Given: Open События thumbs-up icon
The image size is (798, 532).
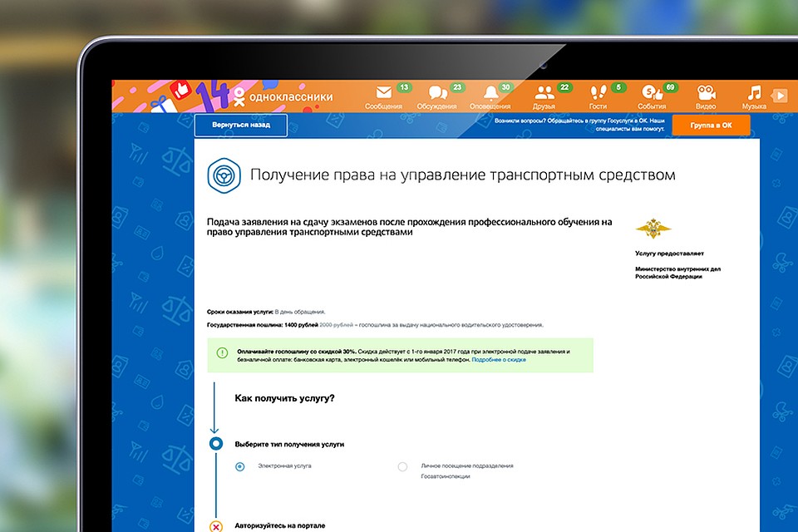Looking at the screenshot, I should pyautogui.click(x=652, y=92).
